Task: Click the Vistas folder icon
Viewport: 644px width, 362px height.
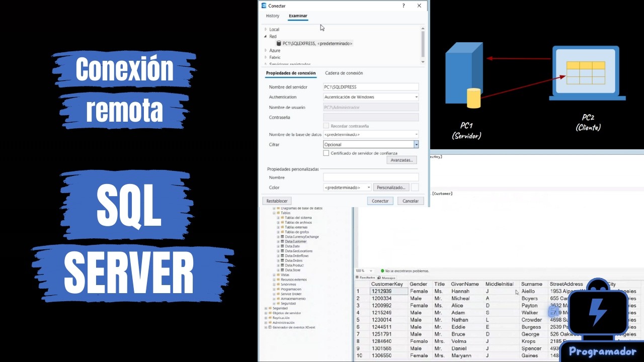Action: (x=279, y=275)
